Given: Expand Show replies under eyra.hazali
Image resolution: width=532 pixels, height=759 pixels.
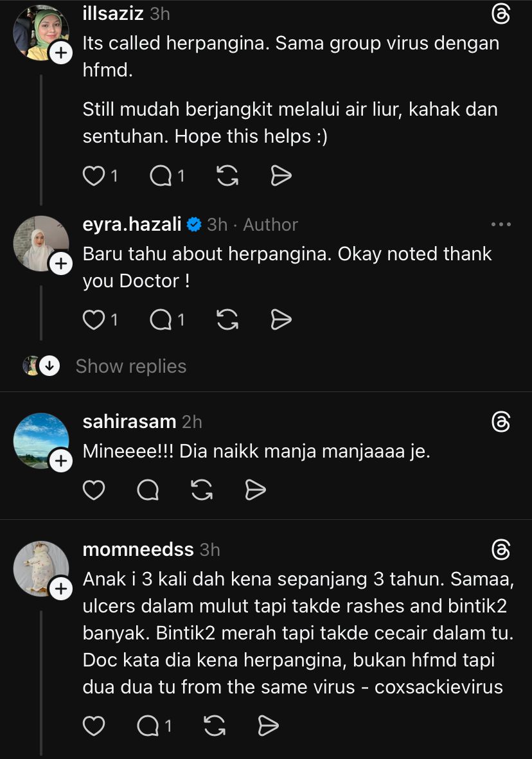Looking at the screenshot, I should tap(130, 366).
